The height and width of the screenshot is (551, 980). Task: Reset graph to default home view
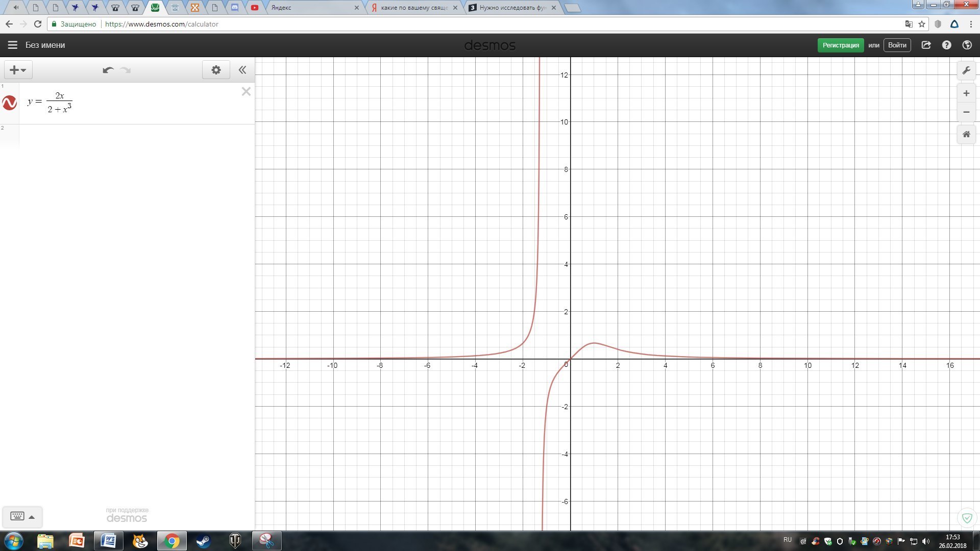(966, 134)
